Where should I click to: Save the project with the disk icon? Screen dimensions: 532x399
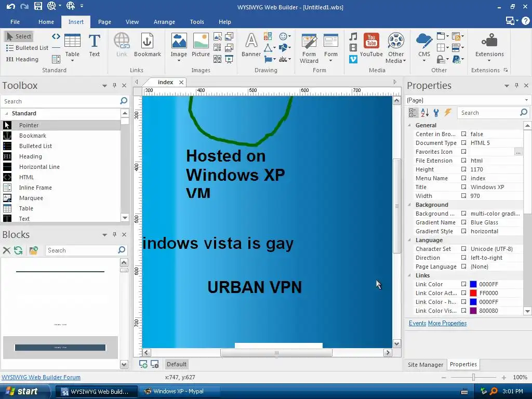(x=38, y=6)
